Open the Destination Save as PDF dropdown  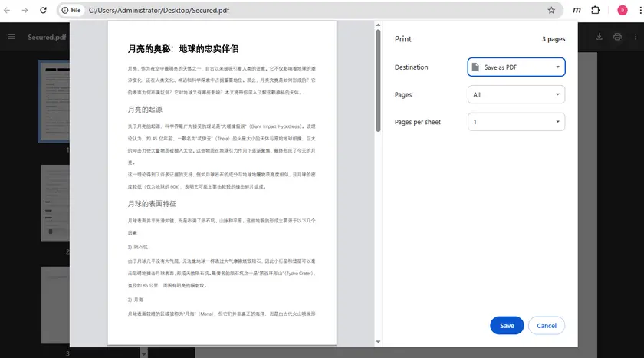click(x=516, y=67)
